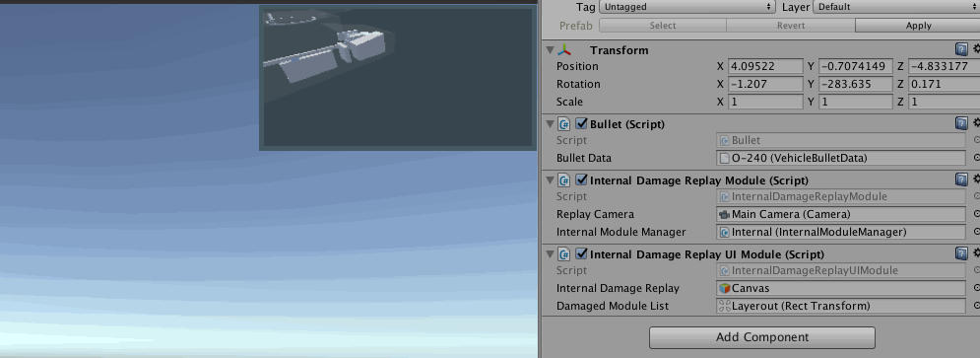Image resolution: width=980 pixels, height=358 pixels.
Task: Edit the Rotation Z field
Action: click(945, 84)
